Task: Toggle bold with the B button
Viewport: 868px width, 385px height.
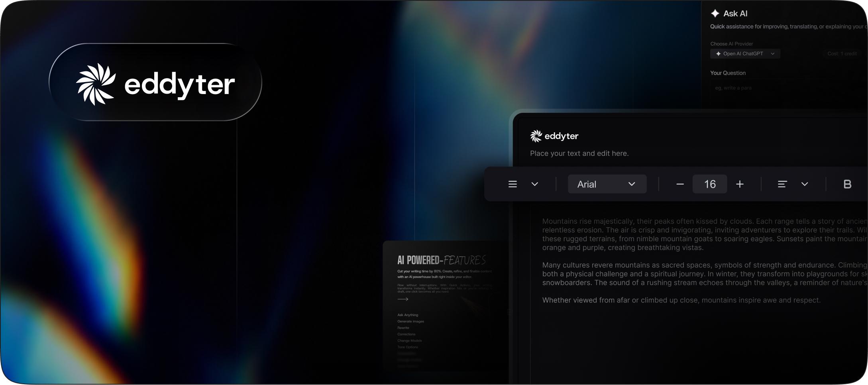Action: (847, 184)
